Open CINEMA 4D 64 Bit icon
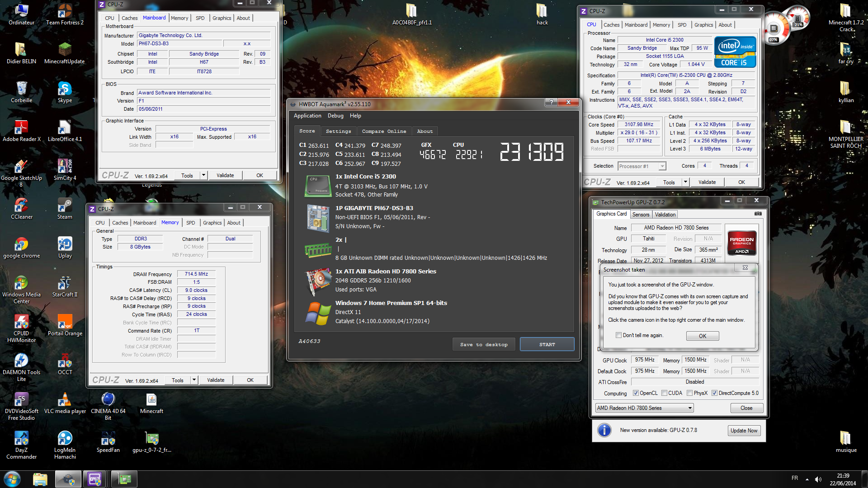Screen dimensions: 868x488 (108, 406)
